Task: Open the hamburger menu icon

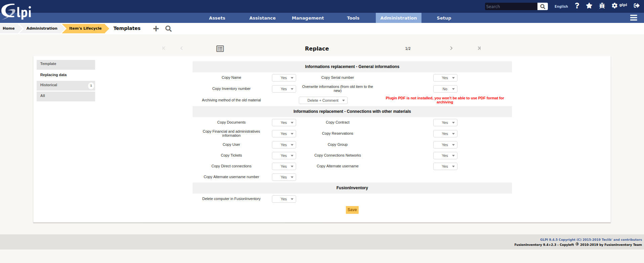Action: pos(634,18)
